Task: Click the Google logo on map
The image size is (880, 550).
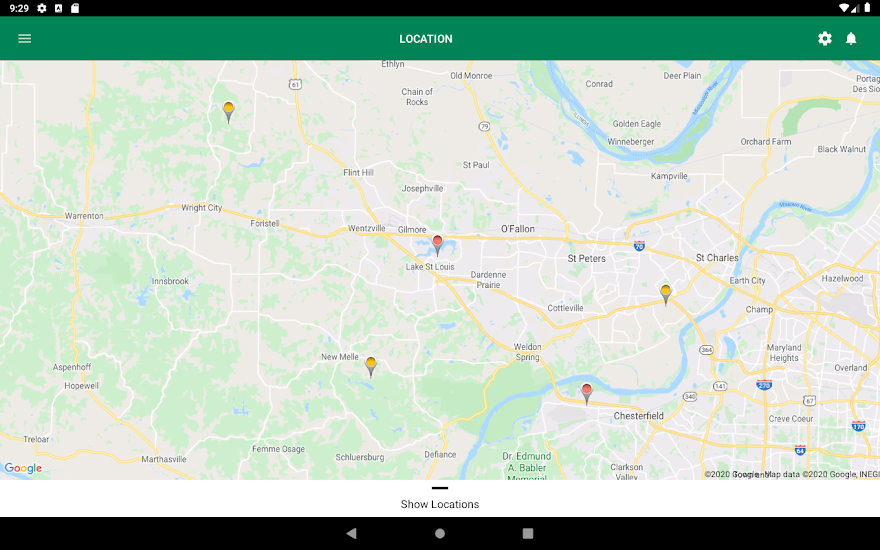Action: point(23,468)
